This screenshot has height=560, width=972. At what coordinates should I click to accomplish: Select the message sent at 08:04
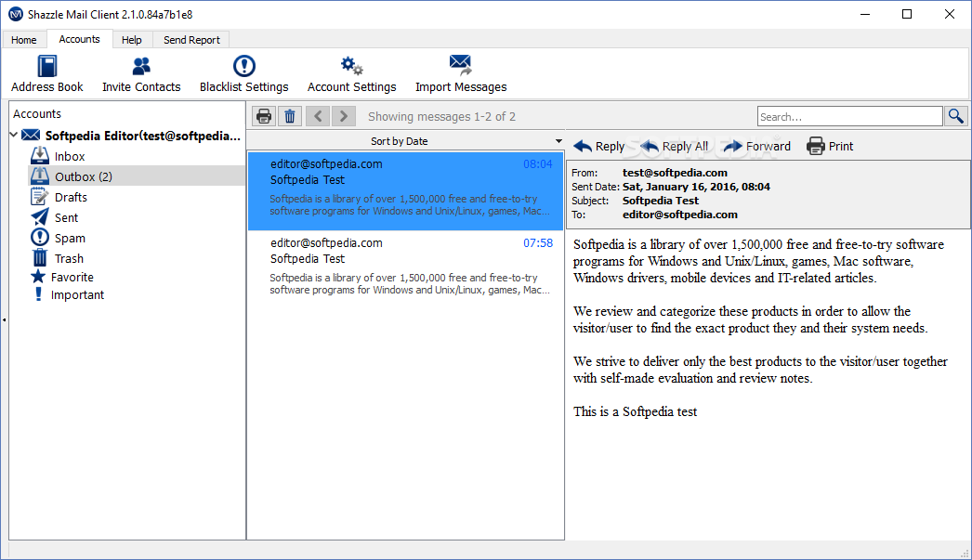click(x=405, y=190)
